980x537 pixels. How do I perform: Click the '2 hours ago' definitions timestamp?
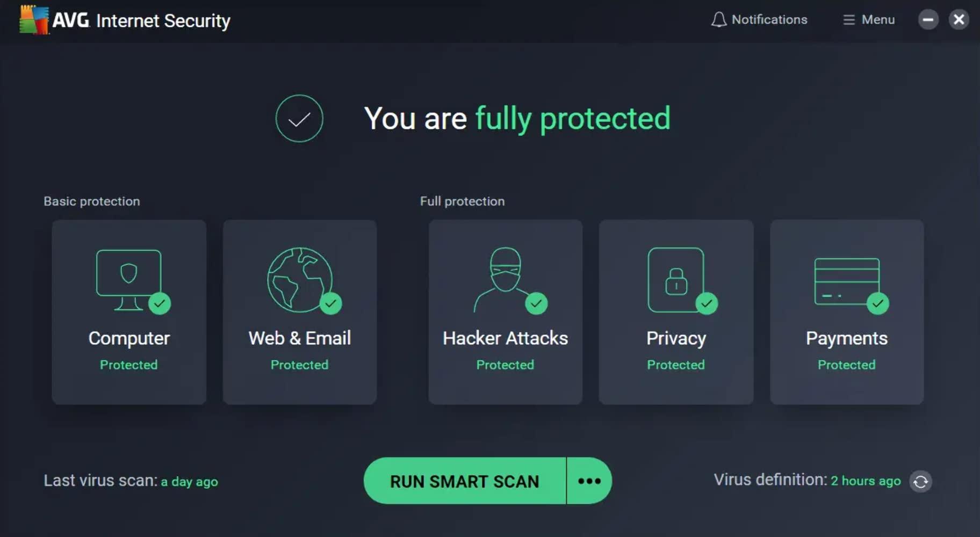click(x=866, y=481)
